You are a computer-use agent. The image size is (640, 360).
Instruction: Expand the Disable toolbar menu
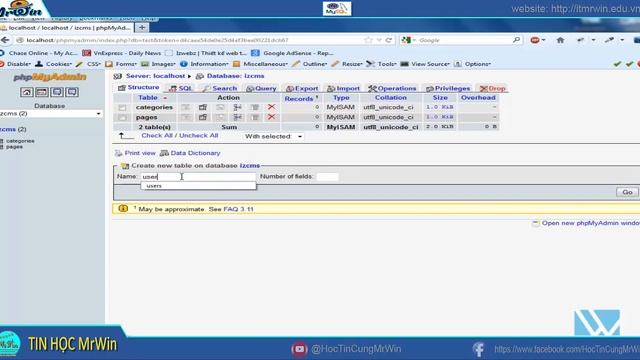(x=18, y=64)
